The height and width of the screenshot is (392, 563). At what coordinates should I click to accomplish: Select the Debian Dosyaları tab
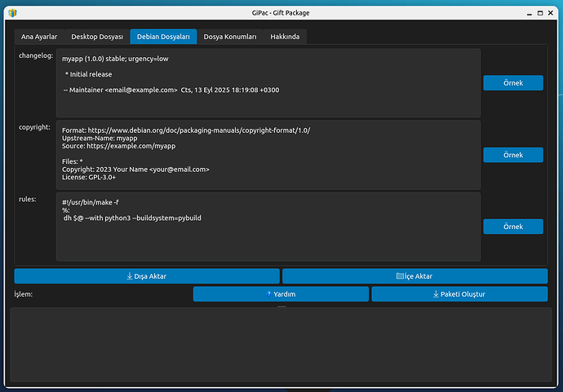[x=163, y=37]
